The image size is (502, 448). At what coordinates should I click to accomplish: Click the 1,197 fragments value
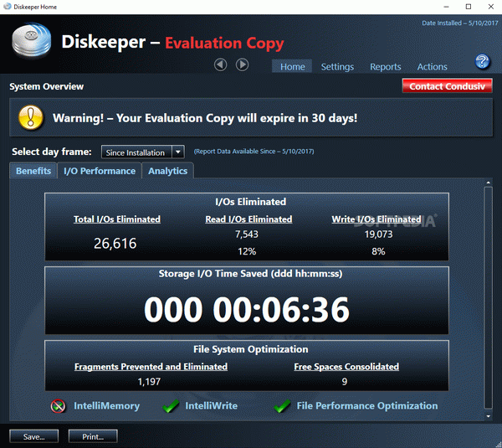tap(149, 382)
